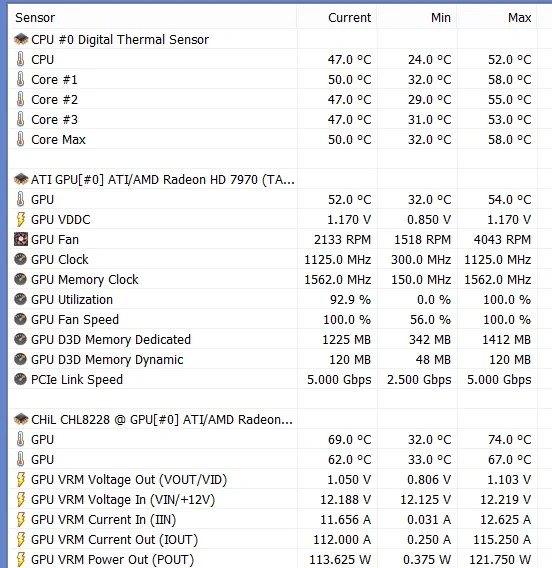Click the CPU #0 Digital Thermal Sensor chip icon

[x=21, y=39]
